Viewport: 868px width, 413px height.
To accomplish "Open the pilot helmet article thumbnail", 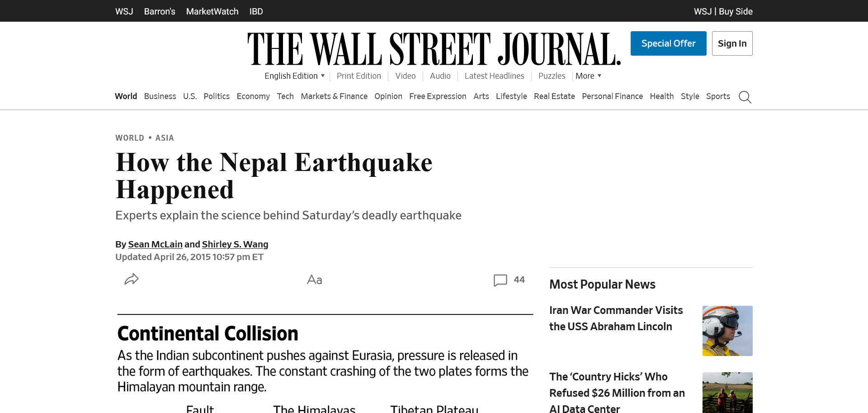I will click(727, 331).
